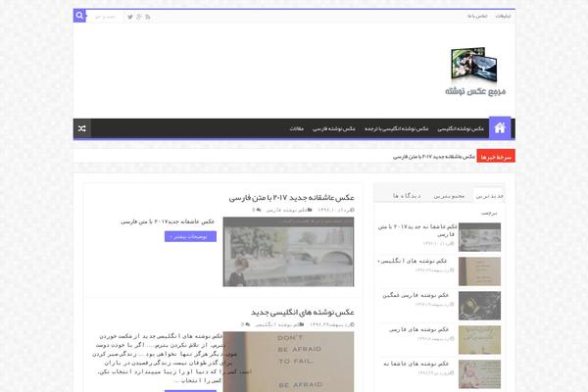Click comment count icon of first post
The image size is (588, 392).
point(257,210)
